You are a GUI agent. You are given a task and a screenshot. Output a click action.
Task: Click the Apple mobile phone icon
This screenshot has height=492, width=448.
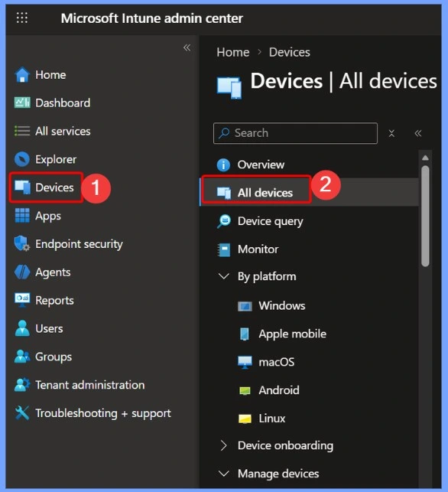[245, 334]
